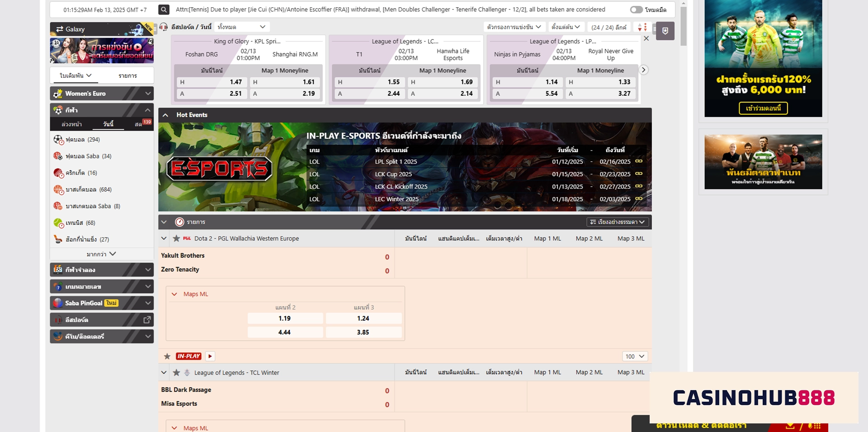Select Zero Tenacity แผนที่ 3 odds 3.85
The image size is (868, 432).
tap(363, 332)
